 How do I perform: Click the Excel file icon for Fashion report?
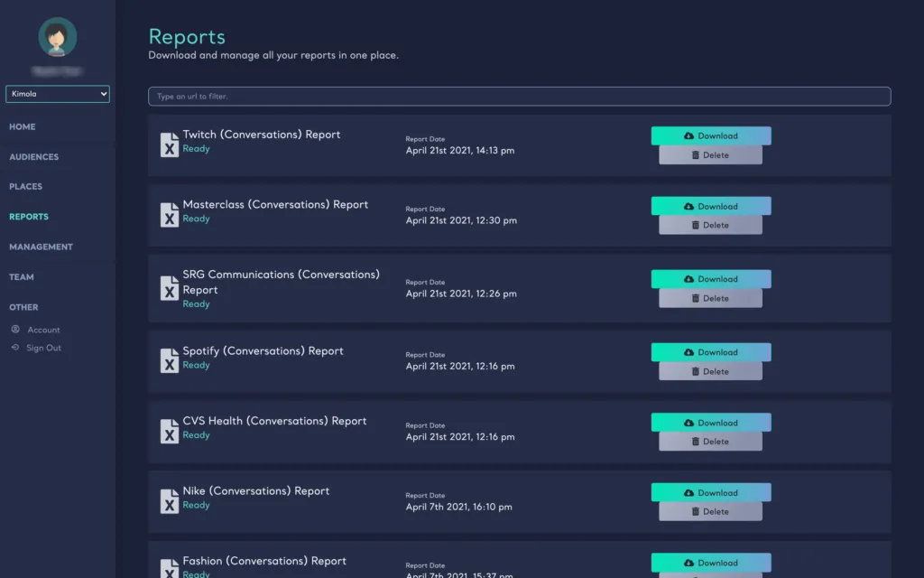tap(169, 569)
